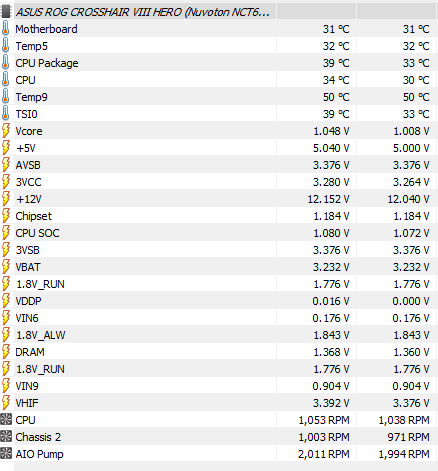Viewport: 438px width, 471px height.
Task: Click the voltage icon next to +12V
Action: (6, 198)
